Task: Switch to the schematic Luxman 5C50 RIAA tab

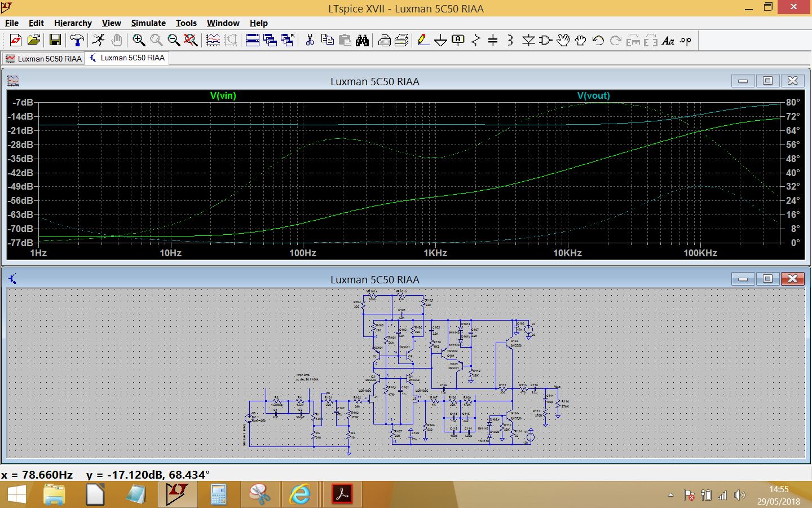Action: point(127,58)
